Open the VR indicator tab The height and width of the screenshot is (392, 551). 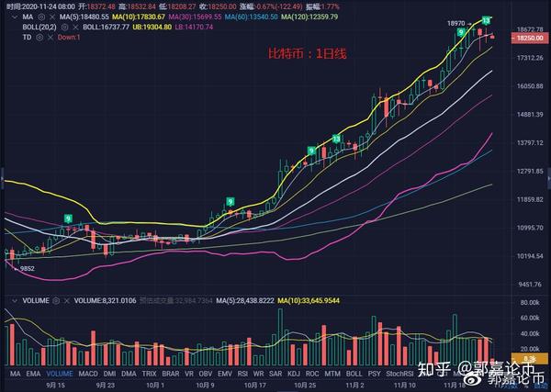click(x=189, y=374)
